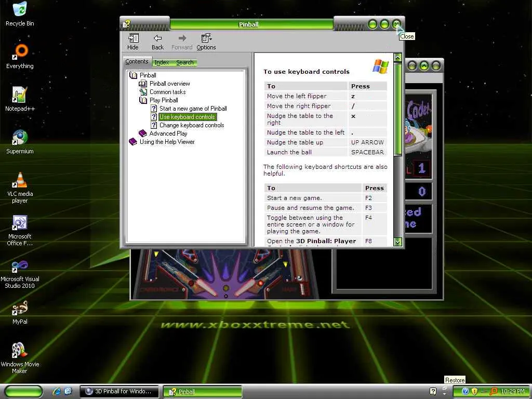Image resolution: width=532 pixels, height=399 pixels.
Task: Click the F4 shortcut cell
Action: [375, 224]
